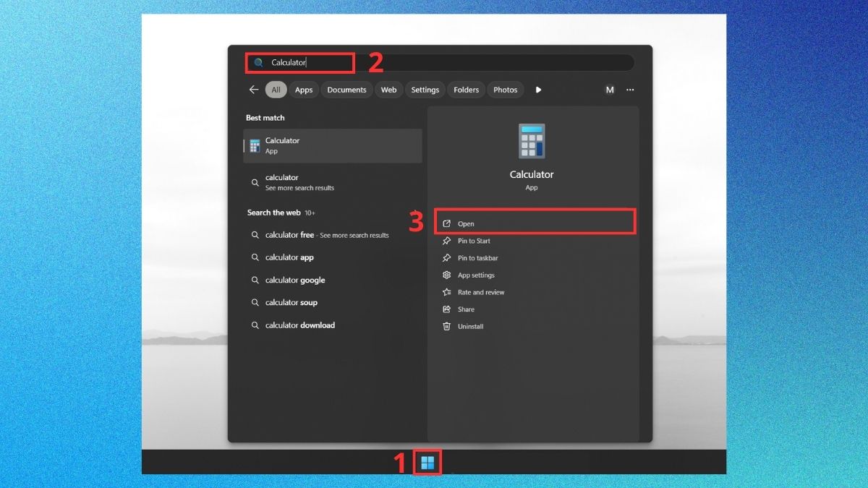
Task: Switch to the Photos filter tab
Action: tap(506, 90)
